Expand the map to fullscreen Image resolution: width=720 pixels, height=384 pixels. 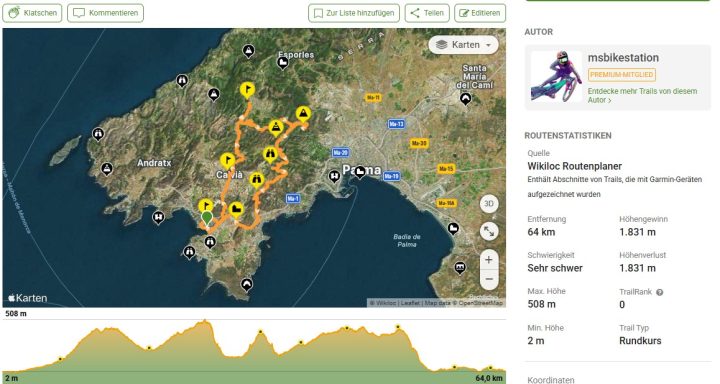coord(489,232)
